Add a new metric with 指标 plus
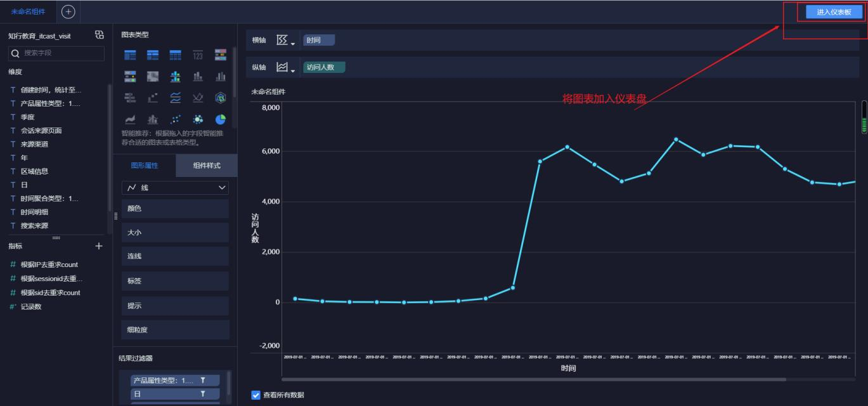 tap(98, 246)
